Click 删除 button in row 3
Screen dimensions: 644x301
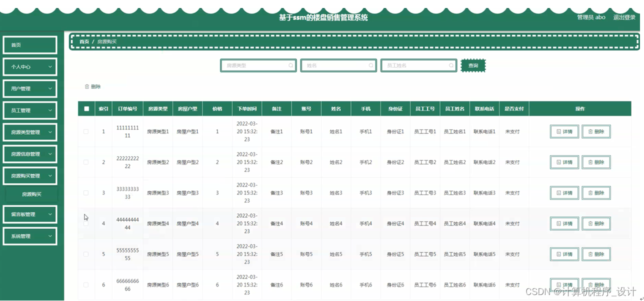pos(596,192)
